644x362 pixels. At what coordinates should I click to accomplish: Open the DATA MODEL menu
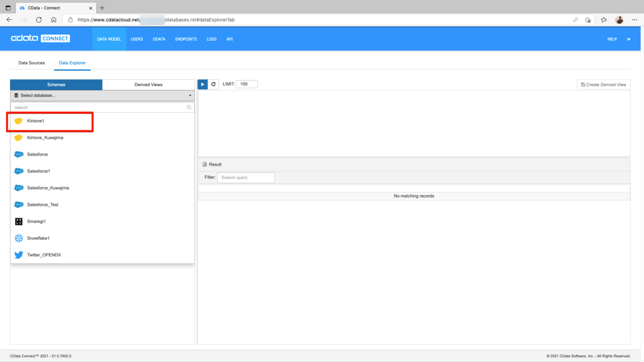(x=109, y=39)
